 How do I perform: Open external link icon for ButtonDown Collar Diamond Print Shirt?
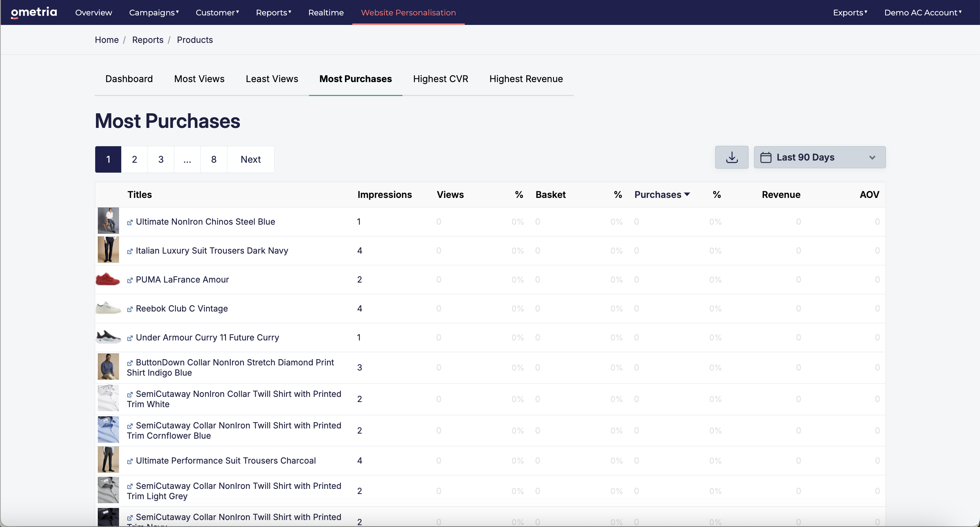(x=130, y=363)
